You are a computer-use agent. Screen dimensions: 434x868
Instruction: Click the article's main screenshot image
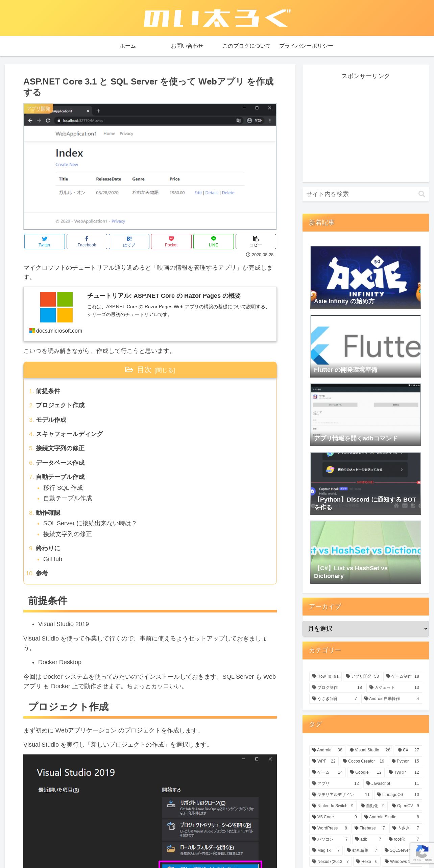[150, 167]
